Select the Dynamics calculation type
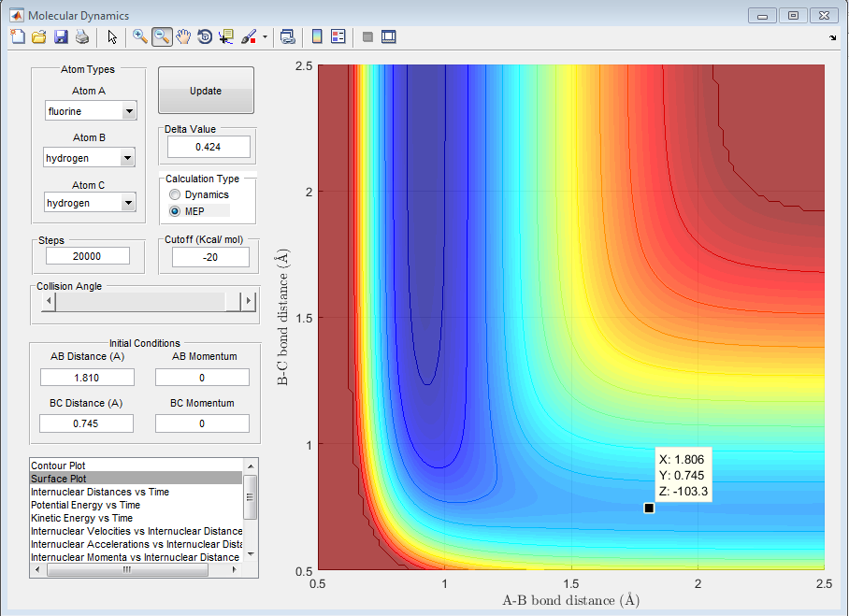849x616 pixels. [174, 194]
